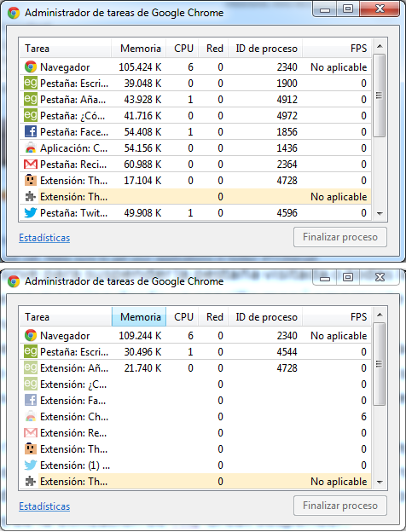The image size is (406, 532).
Task: Maximize the top task manager window
Action: click(x=348, y=9)
